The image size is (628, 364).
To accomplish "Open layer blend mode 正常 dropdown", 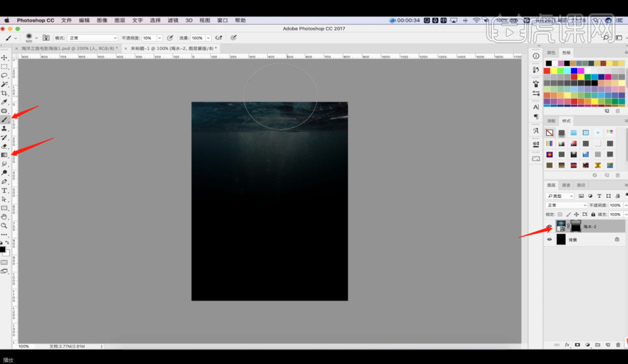I will 566,205.
